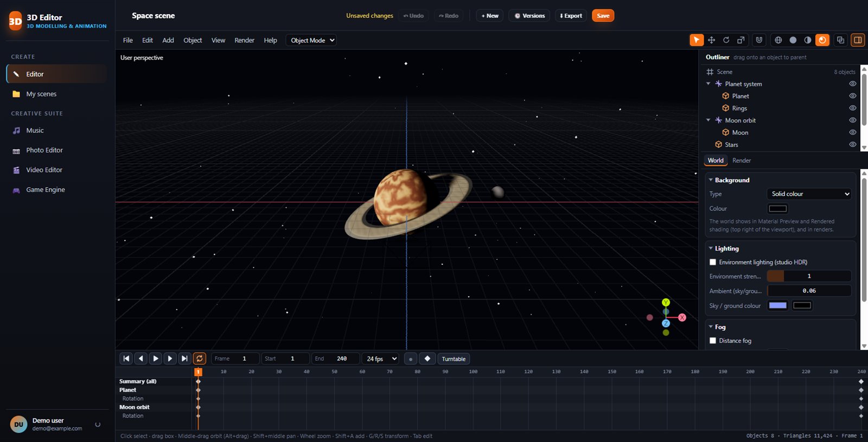Click the Turntable button

(454, 358)
